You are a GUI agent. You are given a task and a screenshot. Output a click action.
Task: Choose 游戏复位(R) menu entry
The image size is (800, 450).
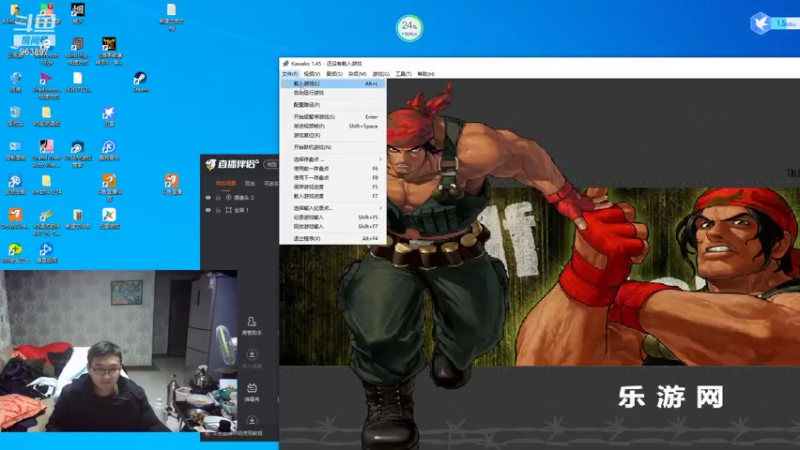[333, 135]
